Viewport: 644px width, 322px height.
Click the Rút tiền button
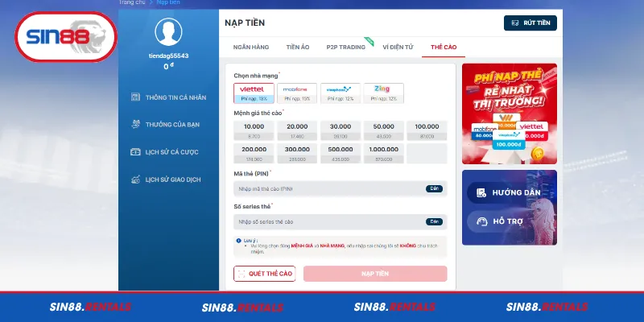coord(530,23)
